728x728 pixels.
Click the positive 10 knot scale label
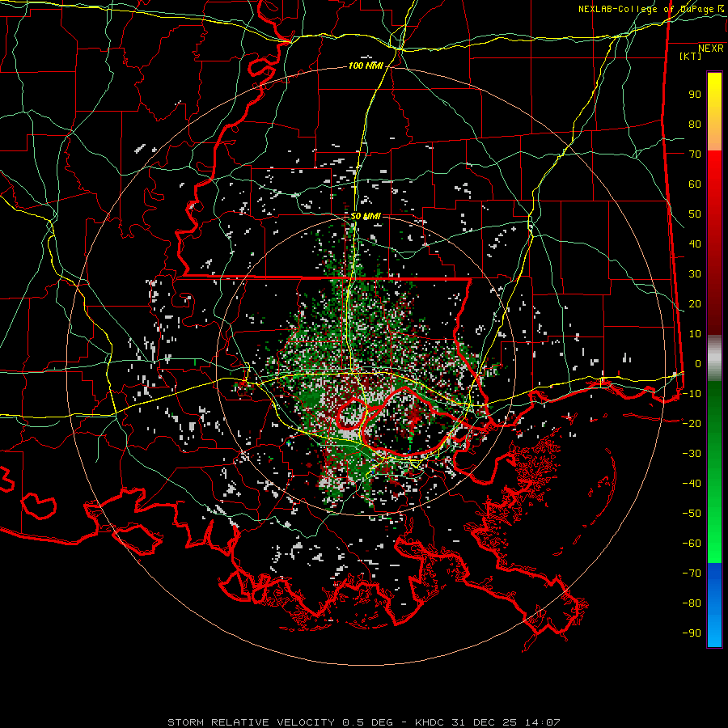click(x=695, y=334)
